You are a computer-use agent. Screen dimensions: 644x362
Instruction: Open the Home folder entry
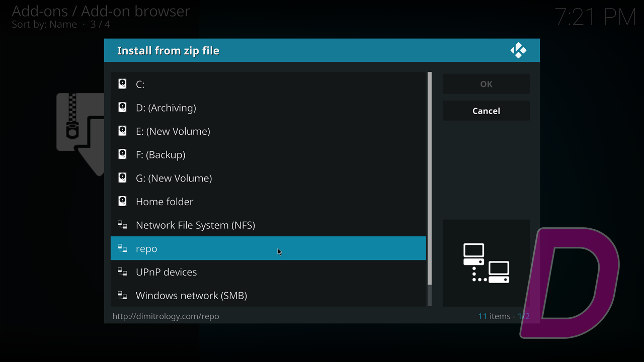[268, 201]
